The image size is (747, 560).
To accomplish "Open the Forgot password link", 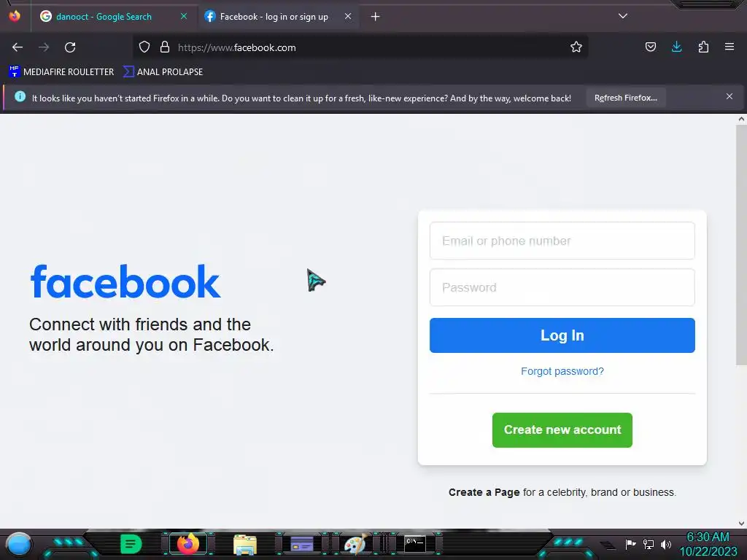I will [562, 371].
